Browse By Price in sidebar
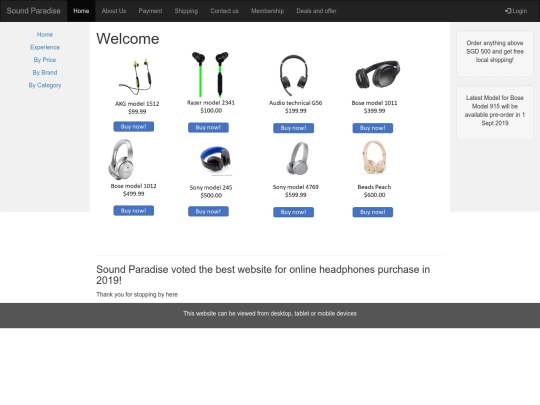The image size is (540, 405). tap(45, 60)
